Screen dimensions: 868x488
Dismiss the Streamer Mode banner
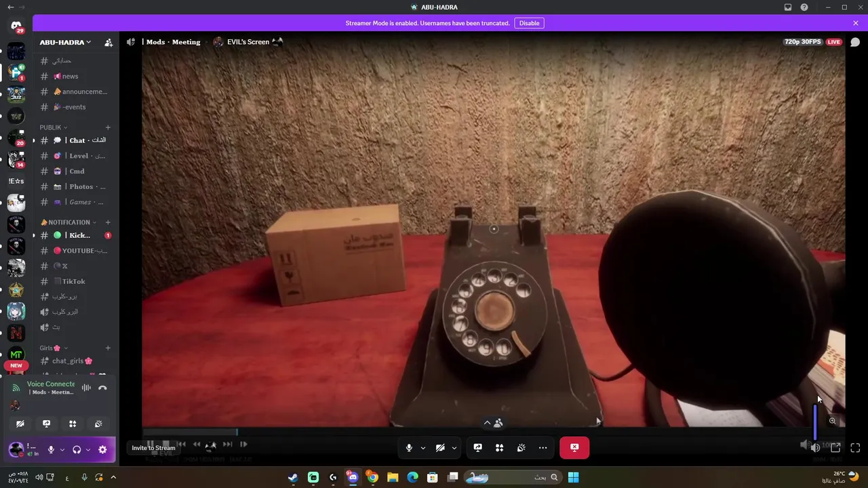pyautogui.click(x=856, y=23)
